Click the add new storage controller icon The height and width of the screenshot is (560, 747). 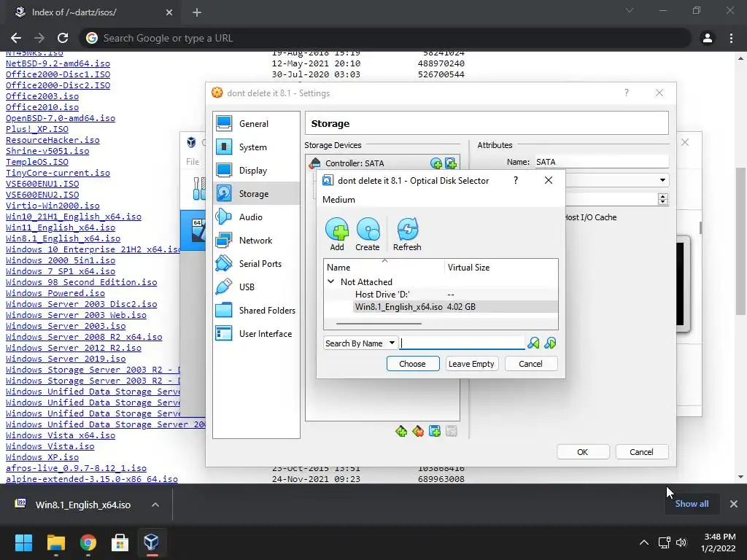tap(401, 432)
